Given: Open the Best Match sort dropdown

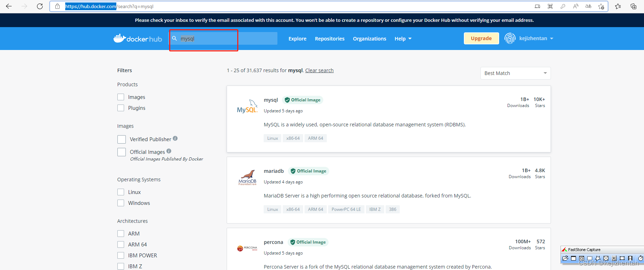Looking at the screenshot, I should pyautogui.click(x=515, y=73).
